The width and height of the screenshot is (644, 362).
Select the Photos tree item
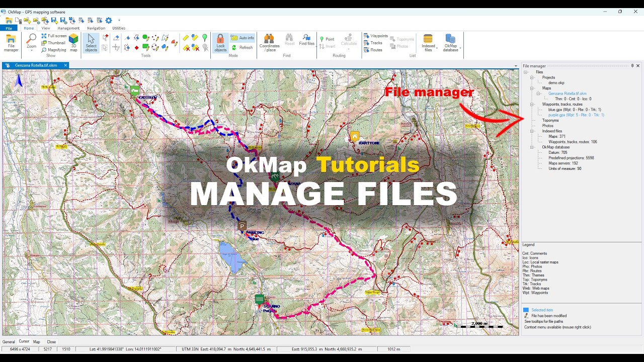[547, 126]
